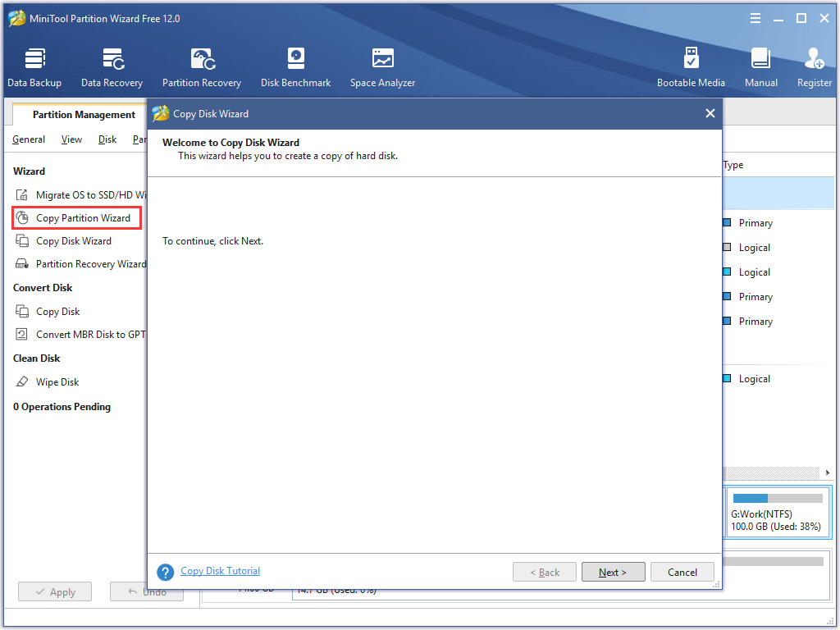Click the MiniTool app logo in the title bar
Image resolution: width=840 pixels, height=630 pixels.
tap(17, 18)
